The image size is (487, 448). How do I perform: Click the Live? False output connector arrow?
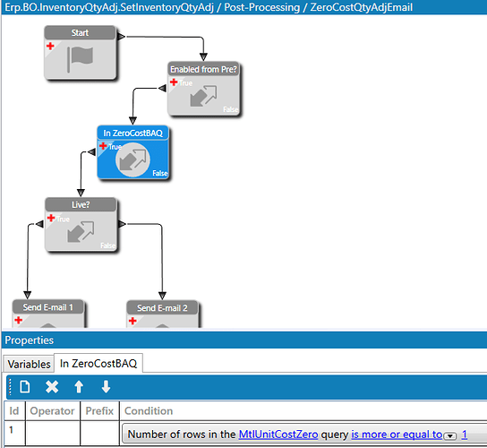click(x=122, y=224)
